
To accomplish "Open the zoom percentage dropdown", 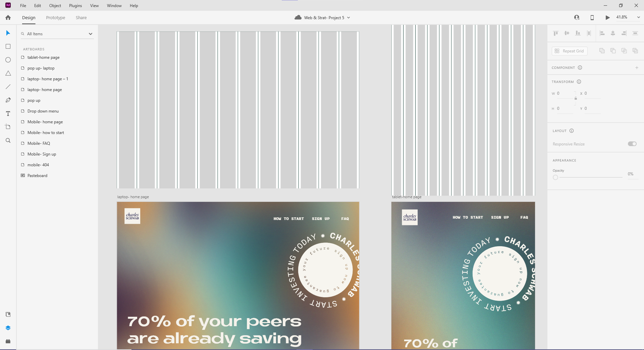I will tap(638, 17).
